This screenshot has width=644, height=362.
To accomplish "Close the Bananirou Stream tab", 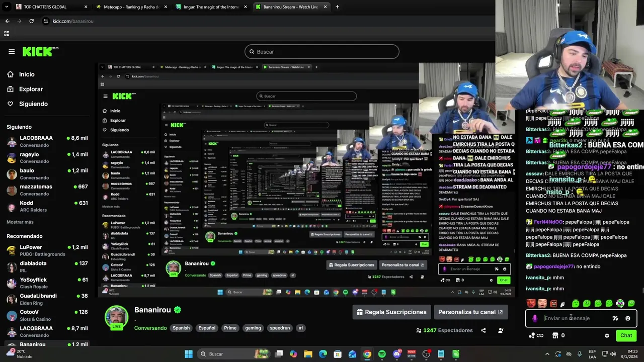I will pos(326,7).
